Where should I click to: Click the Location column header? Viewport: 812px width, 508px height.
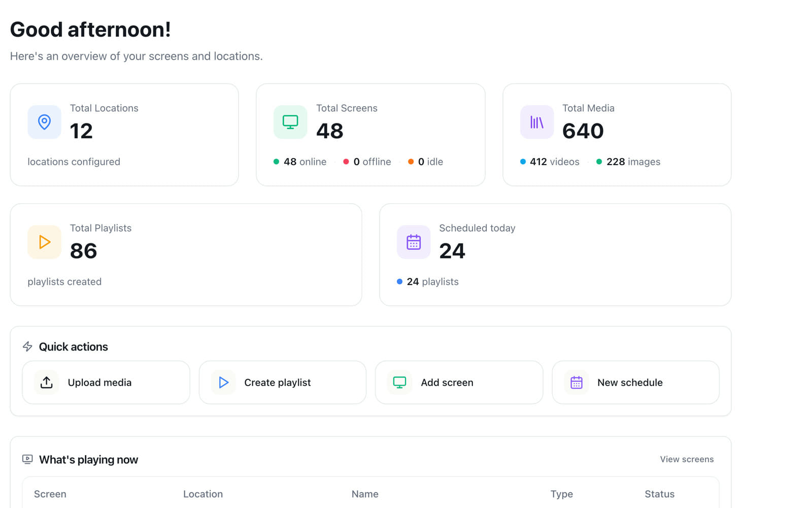click(203, 494)
